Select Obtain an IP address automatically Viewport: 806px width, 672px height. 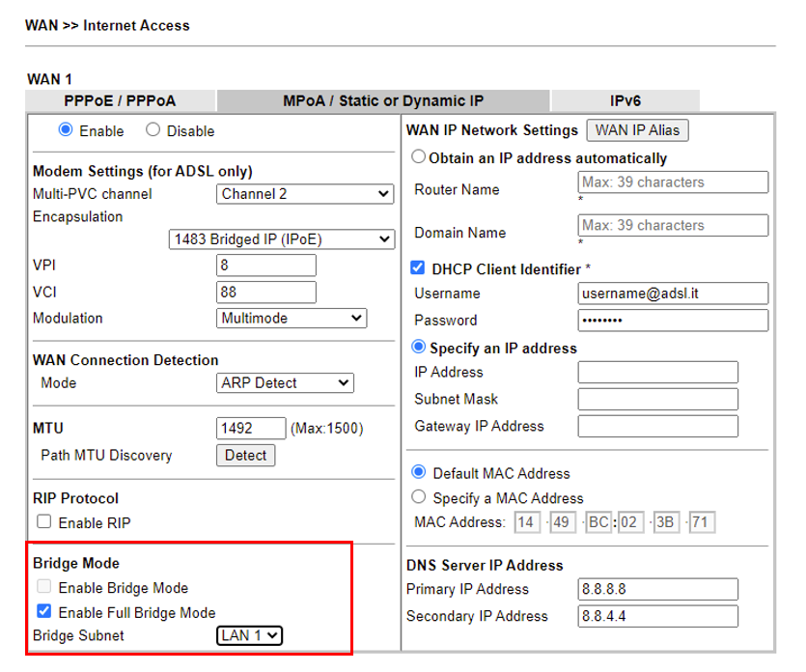coord(418,156)
